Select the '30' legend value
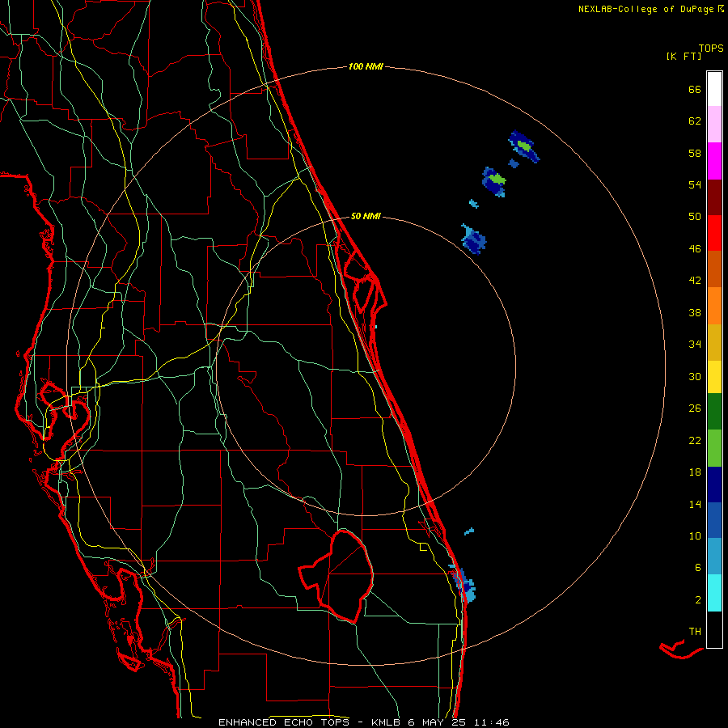This screenshot has width=728, height=728. (695, 376)
